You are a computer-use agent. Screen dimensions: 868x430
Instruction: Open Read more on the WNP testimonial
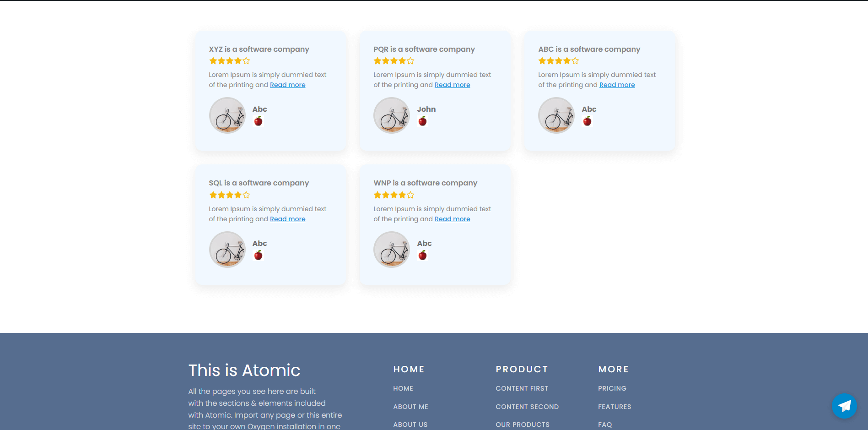coord(452,219)
